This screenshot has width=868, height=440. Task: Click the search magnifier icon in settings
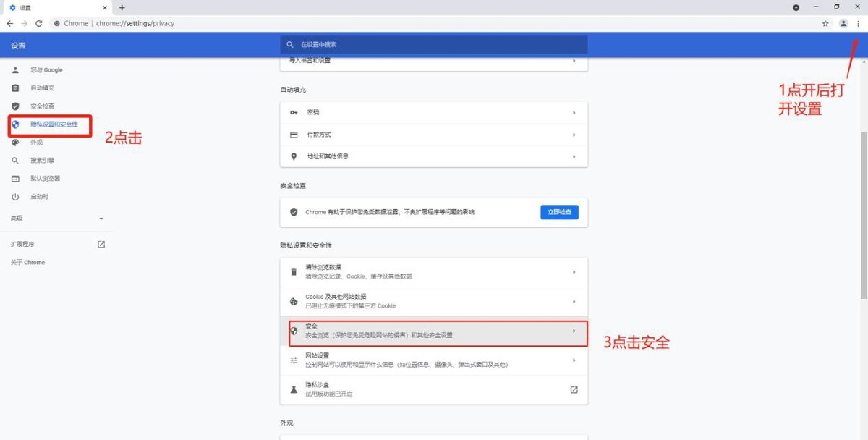[x=290, y=44]
